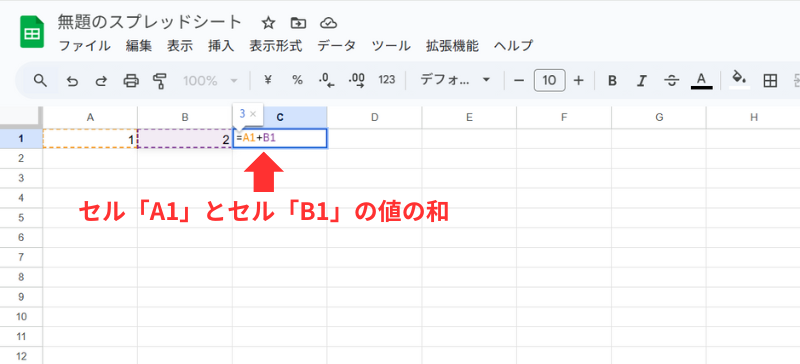The height and width of the screenshot is (364, 800).
Task: Open the zoom 100% dropdown
Action: coord(210,81)
